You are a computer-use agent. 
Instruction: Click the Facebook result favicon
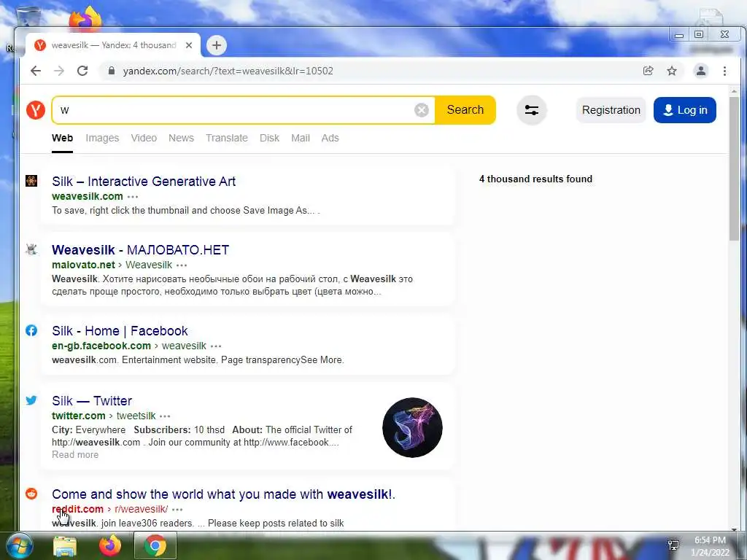click(x=31, y=330)
